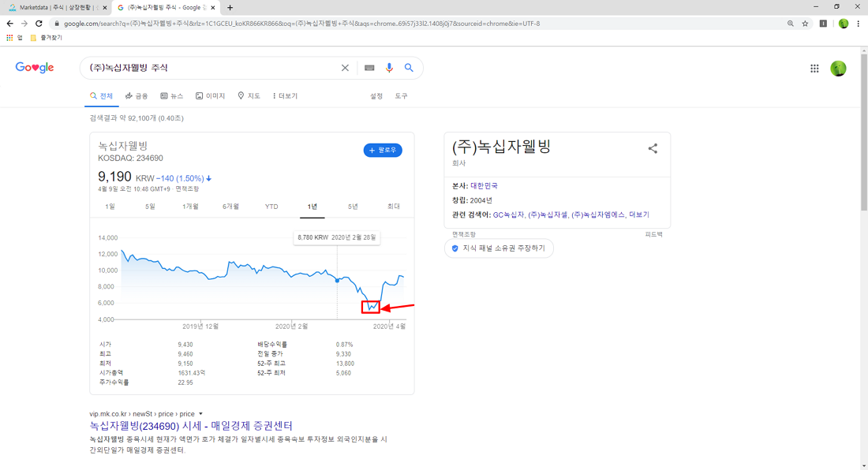This screenshot has width=868, height=470.
Task: Click the 9,190 stock price
Action: (114, 177)
